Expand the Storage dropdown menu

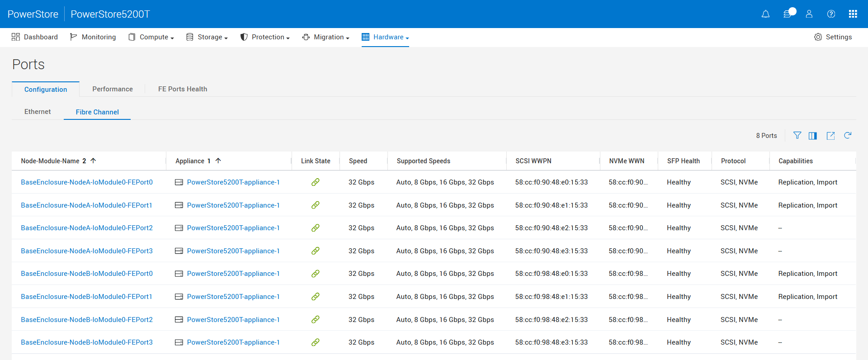pyautogui.click(x=207, y=37)
